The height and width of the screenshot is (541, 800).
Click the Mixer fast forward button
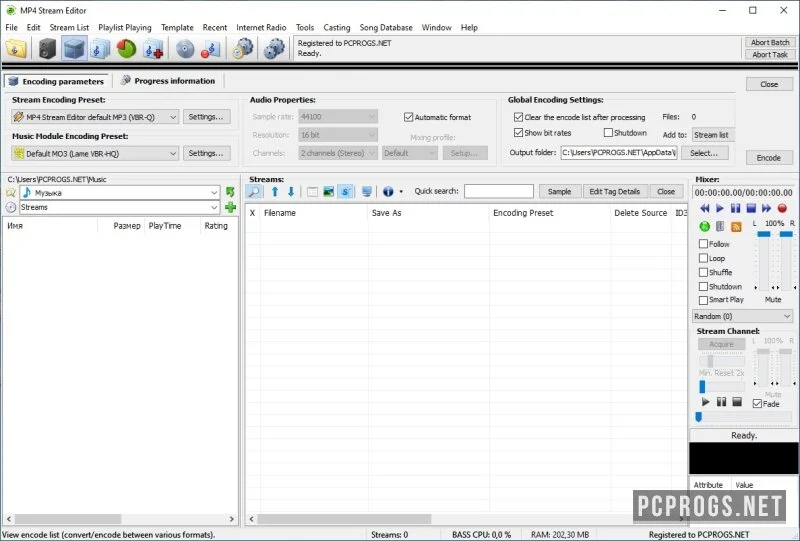[x=766, y=208]
